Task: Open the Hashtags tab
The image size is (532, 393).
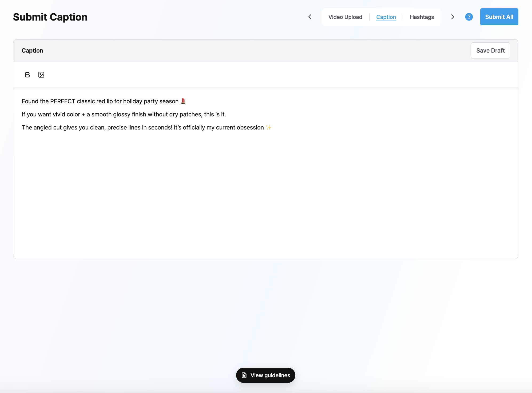Action: click(x=422, y=17)
